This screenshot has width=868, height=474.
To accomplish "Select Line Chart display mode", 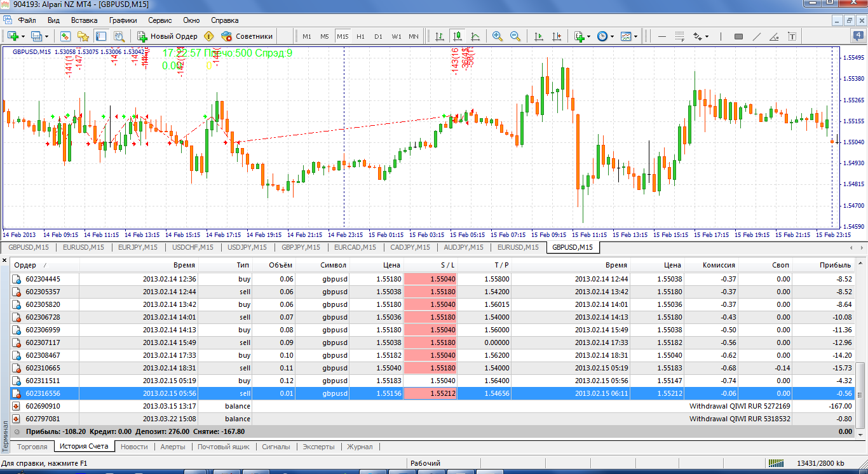I will click(475, 36).
